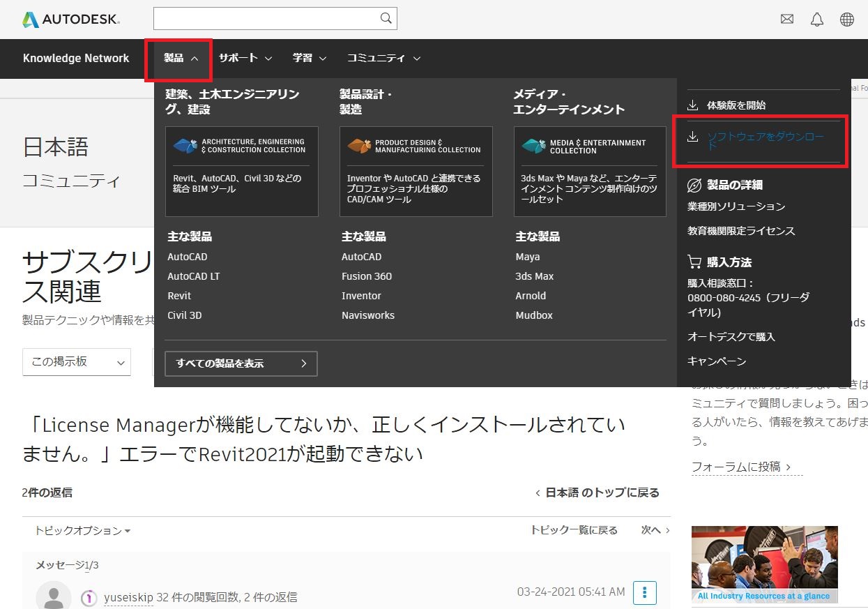Screen dimensions: 868x609
Task: Click the メッセージ1/3 label
Action: [68, 565]
